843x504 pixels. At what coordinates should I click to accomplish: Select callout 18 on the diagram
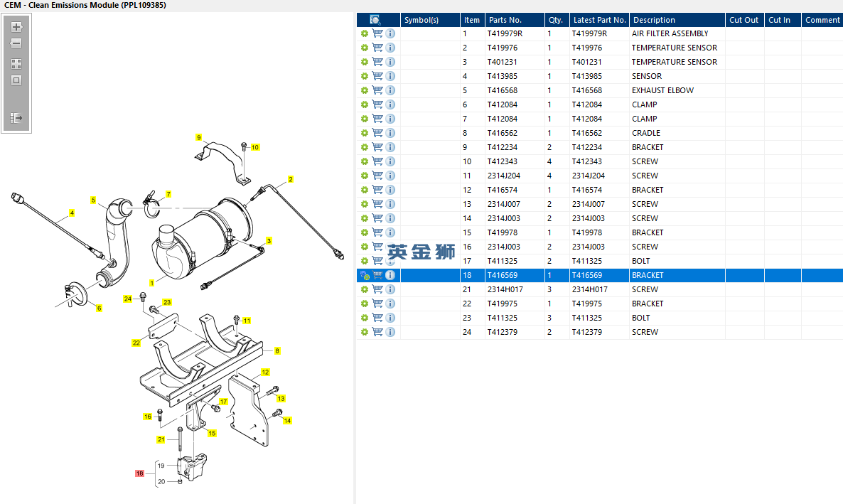(x=139, y=473)
